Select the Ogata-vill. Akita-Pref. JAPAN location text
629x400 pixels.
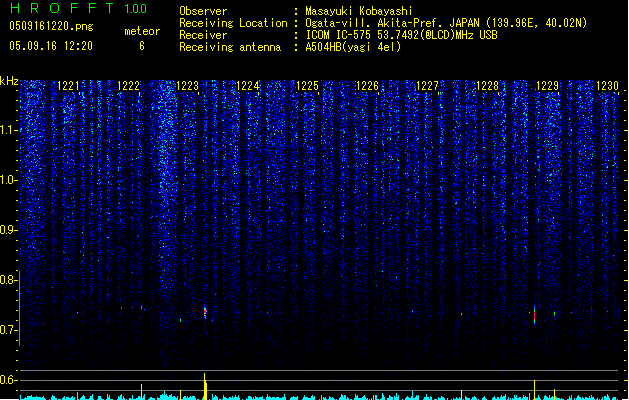[x=446, y=23]
